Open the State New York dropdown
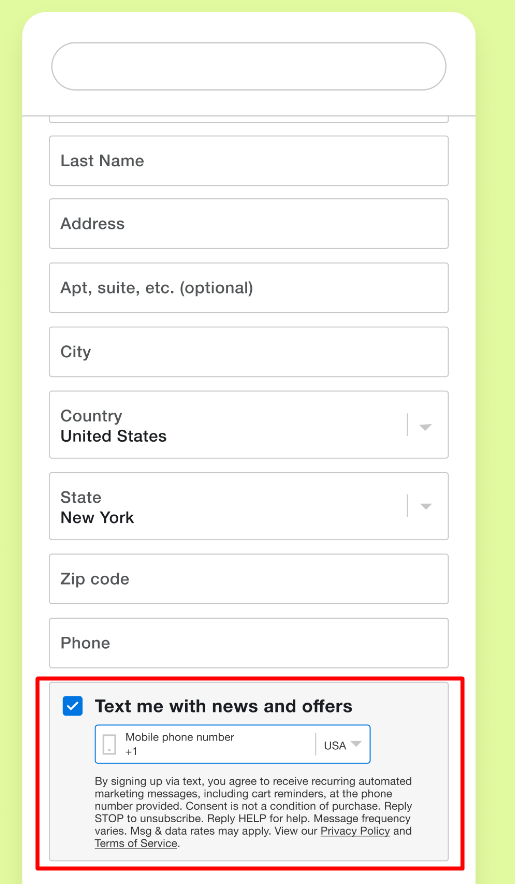This screenshot has height=884, width=515. 249,506
